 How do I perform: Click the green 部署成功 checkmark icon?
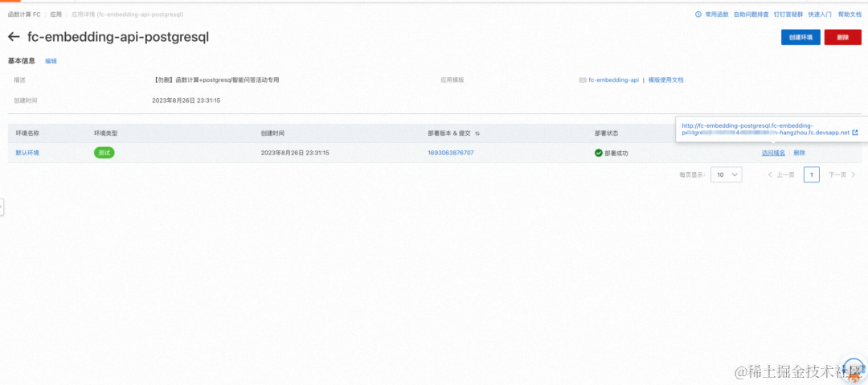599,153
